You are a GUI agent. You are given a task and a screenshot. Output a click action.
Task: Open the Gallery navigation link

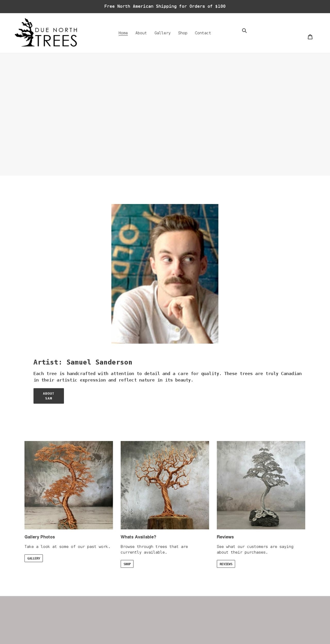[x=162, y=33]
